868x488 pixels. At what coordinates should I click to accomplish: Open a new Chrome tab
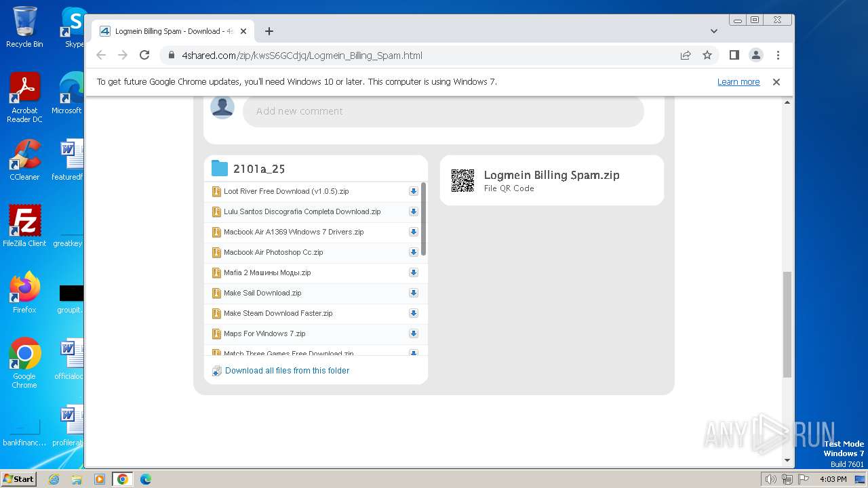click(269, 31)
